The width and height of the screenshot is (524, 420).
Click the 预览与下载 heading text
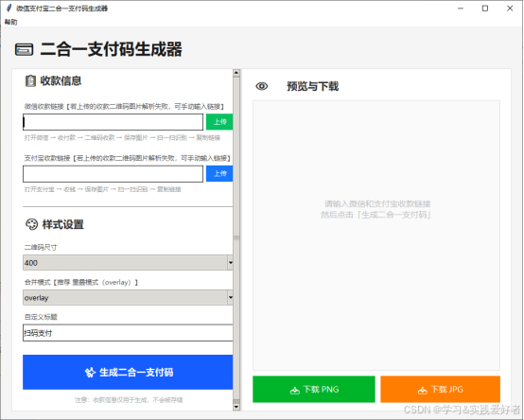tap(313, 86)
